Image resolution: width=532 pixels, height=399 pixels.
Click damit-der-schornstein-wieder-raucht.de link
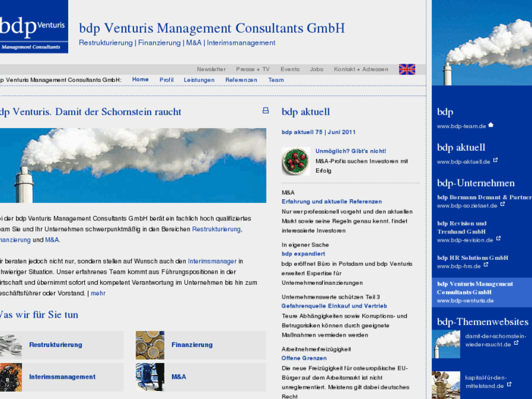[495, 340]
